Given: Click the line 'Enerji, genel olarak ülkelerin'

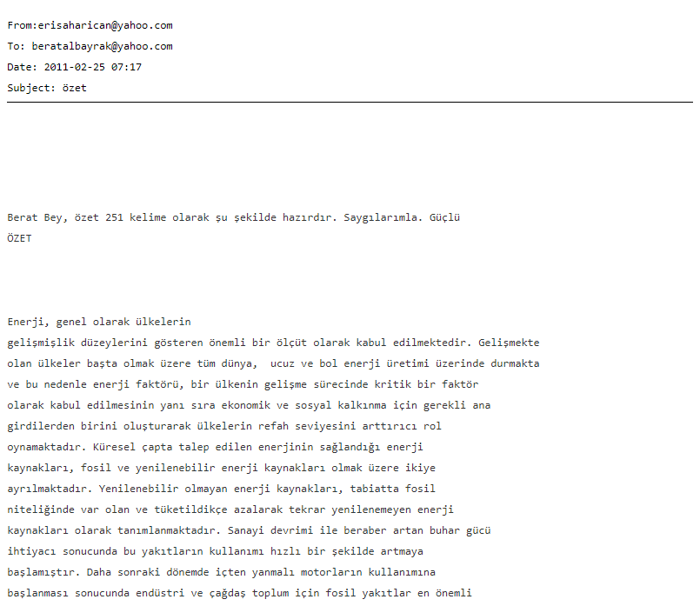Looking at the screenshot, I should coord(99,322).
